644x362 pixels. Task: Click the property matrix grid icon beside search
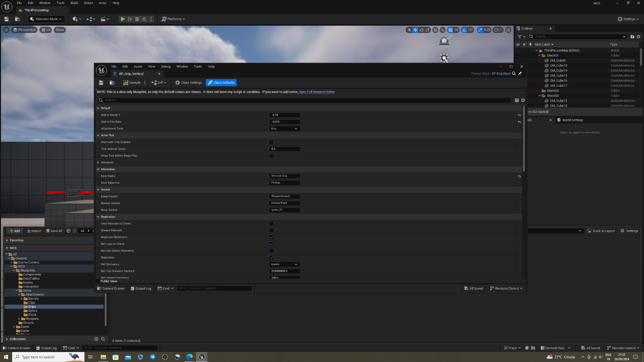[x=517, y=100]
